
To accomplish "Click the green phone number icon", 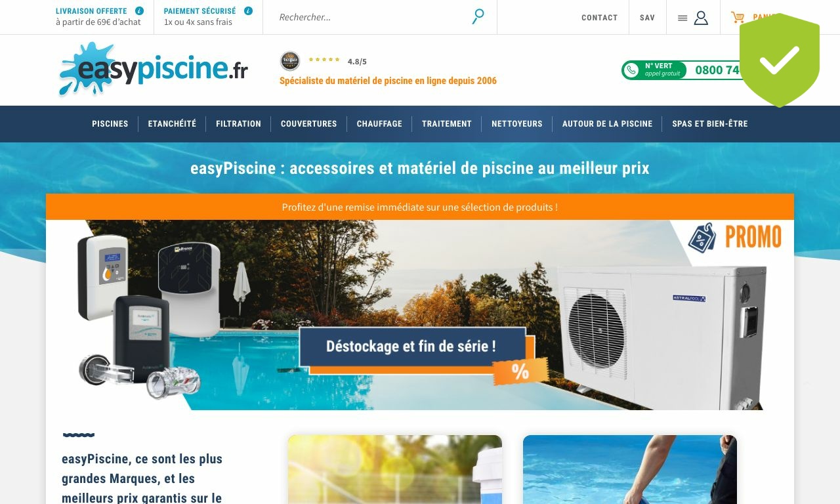I will [631, 70].
